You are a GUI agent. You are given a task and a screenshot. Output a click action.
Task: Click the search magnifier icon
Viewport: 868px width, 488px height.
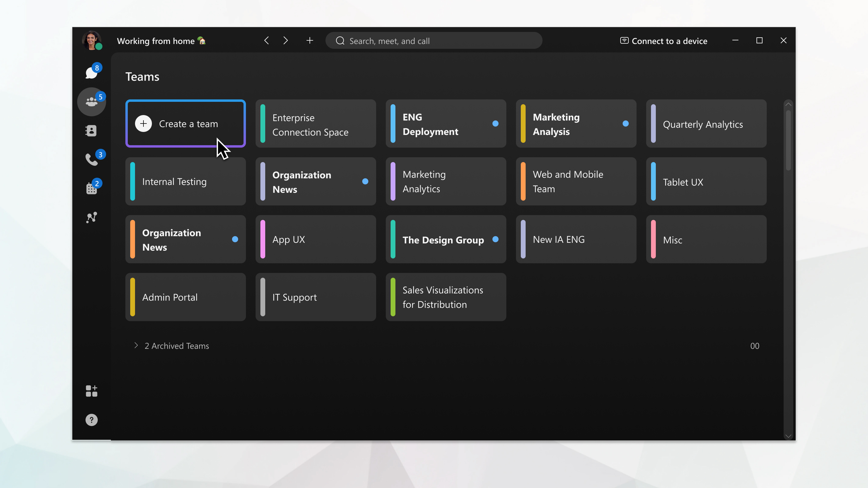[340, 41]
